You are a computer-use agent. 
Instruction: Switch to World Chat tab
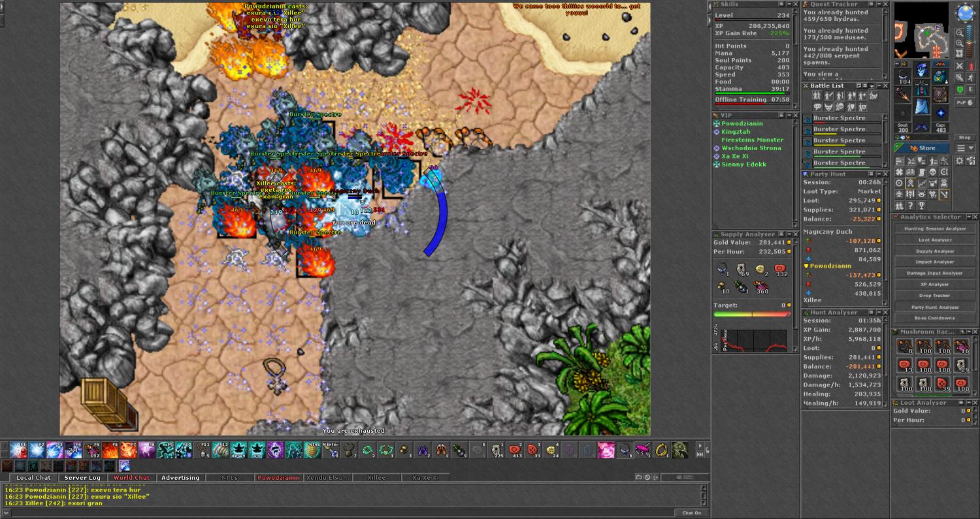click(132, 478)
